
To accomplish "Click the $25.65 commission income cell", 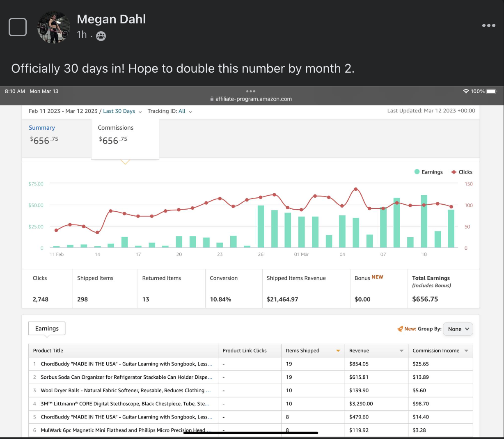I will click(x=421, y=364).
